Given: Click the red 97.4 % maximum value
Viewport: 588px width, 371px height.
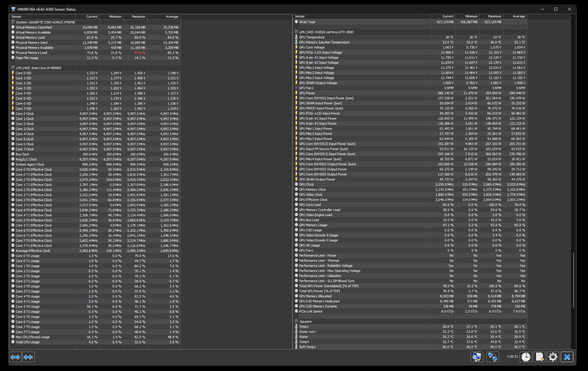Looking at the screenshot, I should click(140, 53).
